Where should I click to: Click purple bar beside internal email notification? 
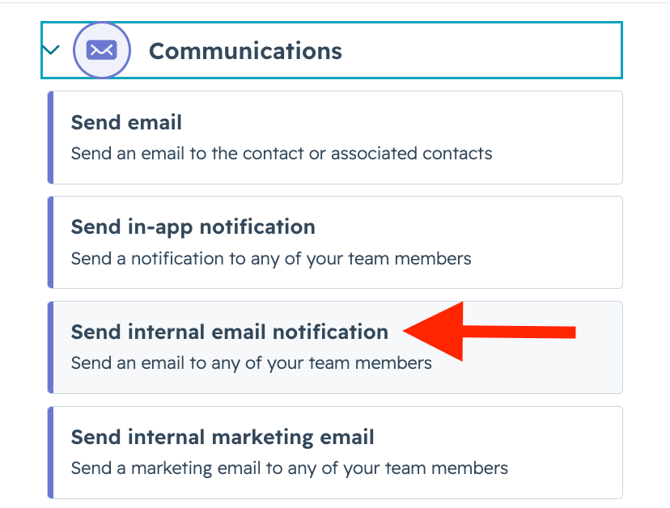pos(50,347)
